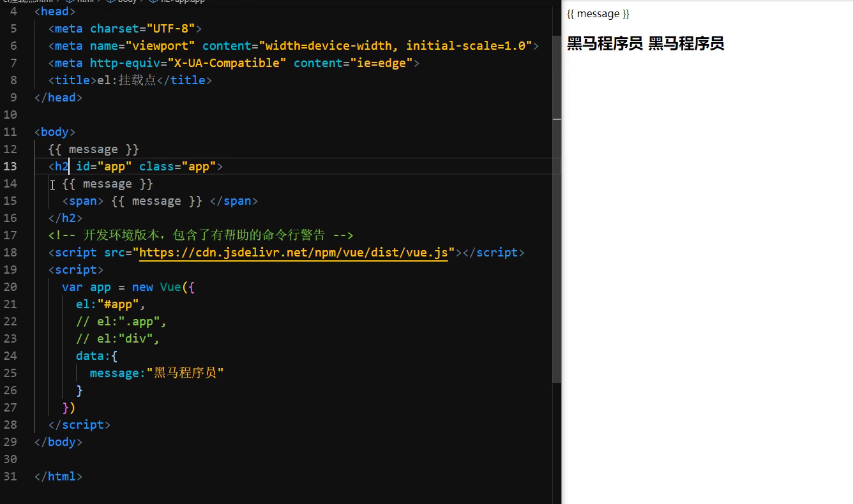Click the commented // el:"div" line

(x=117, y=339)
